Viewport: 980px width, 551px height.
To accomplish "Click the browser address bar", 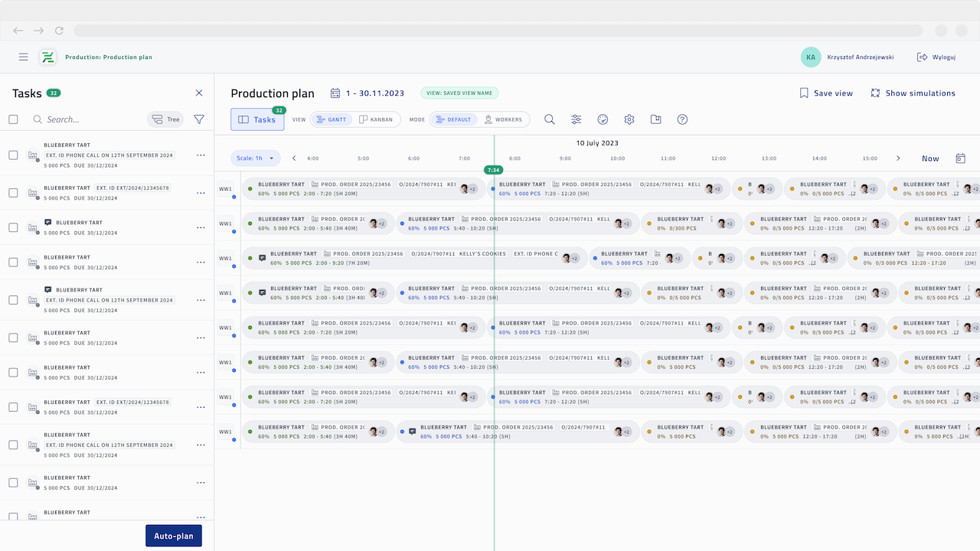I will click(498, 31).
